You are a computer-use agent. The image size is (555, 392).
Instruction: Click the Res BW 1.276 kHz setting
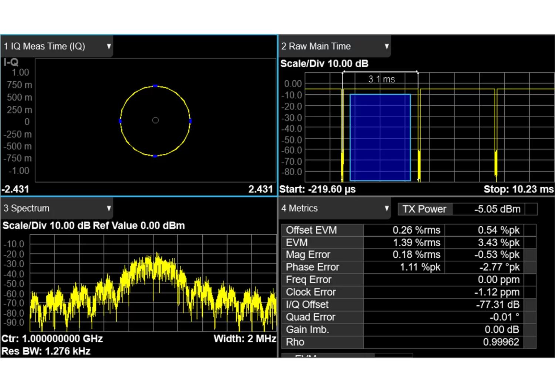click(46, 351)
